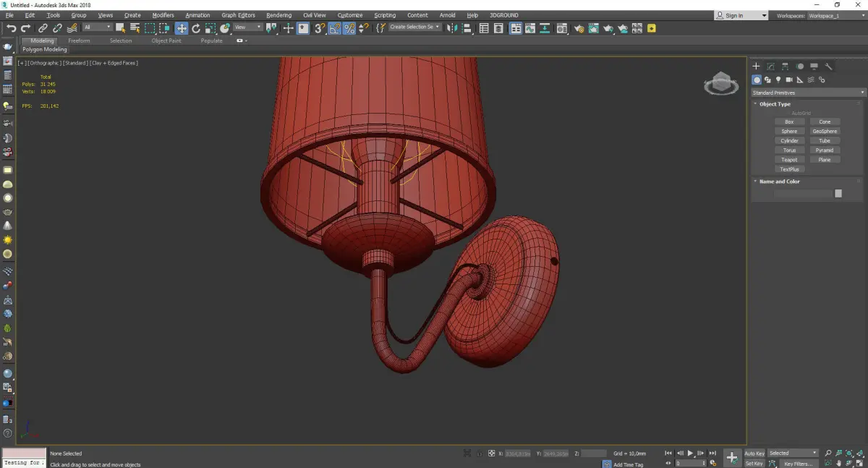Image resolution: width=868 pixels, height=468 pixels.
Task: Click the Auto Key button
Action: 754,454
